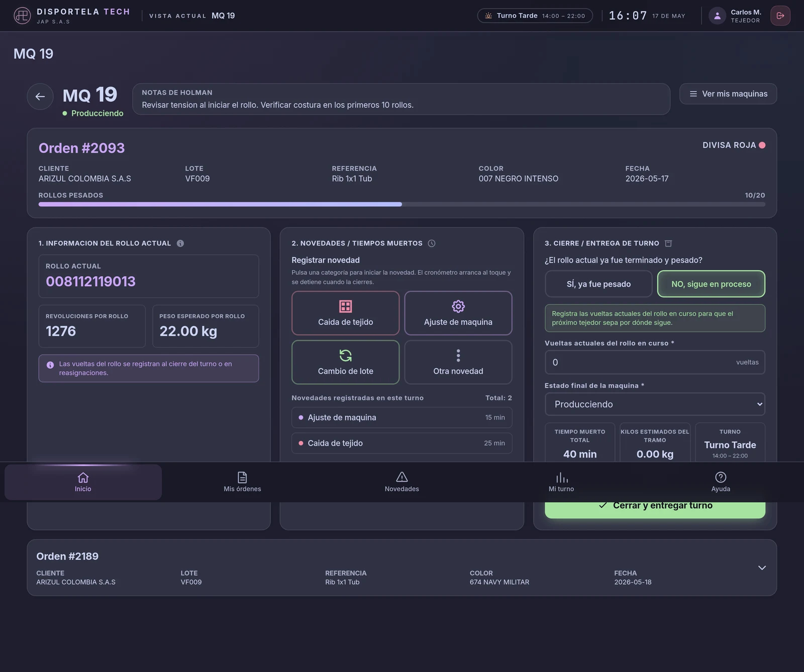Click the Orden #2189 heading

coord(67,556)
